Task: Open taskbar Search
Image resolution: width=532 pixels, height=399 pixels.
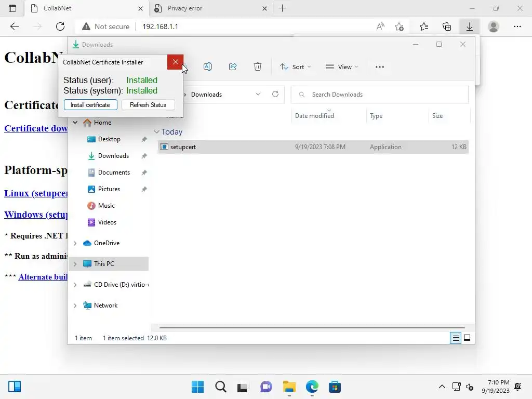Action: coord(220,387)
